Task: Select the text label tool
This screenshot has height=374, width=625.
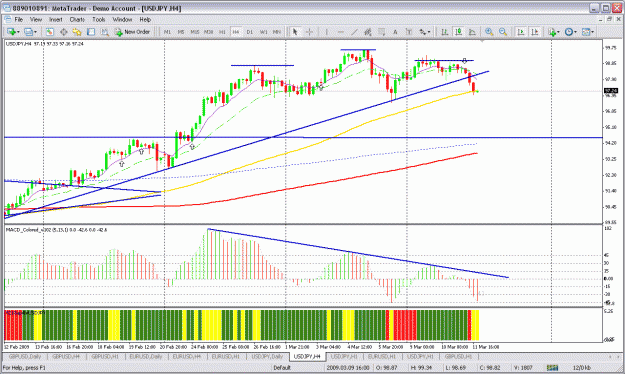Action: (409, 32)
